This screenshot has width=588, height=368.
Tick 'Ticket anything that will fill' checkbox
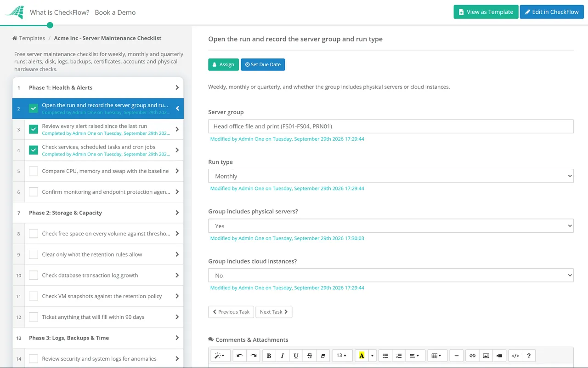click(x=34, y=317)
